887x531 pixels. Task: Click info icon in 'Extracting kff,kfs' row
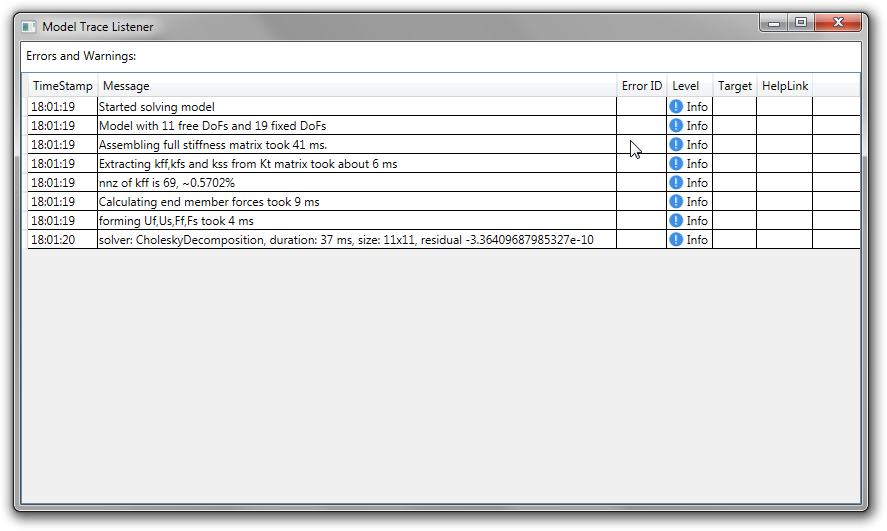click(676, 163)
